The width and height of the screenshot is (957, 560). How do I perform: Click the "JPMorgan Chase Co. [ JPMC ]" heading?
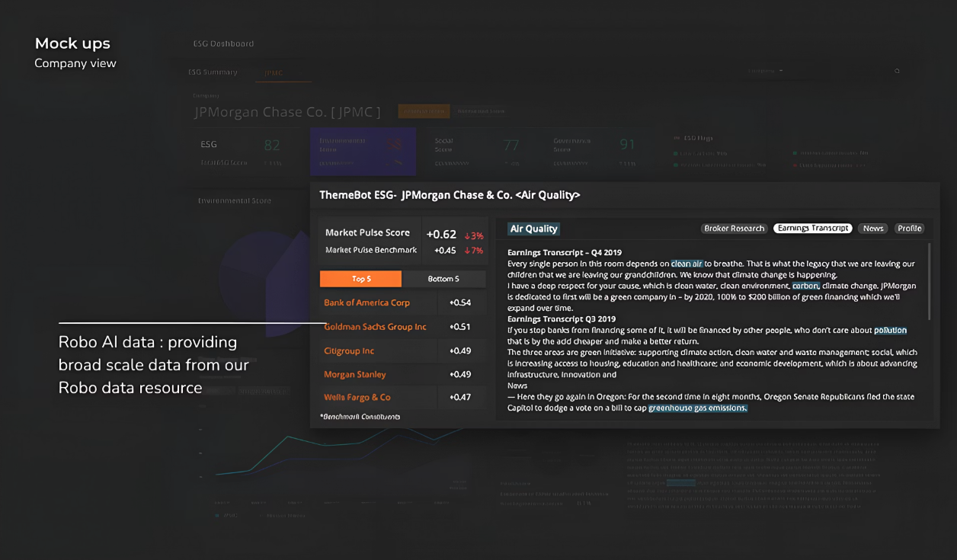pyautogui.click(x=287, y=112)
